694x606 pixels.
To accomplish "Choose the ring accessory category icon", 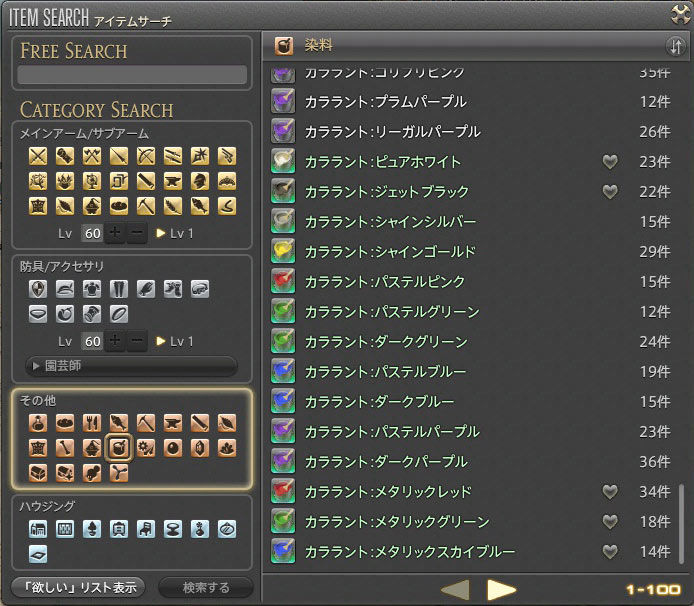I will pyautogui.click(x=119, y=314).
